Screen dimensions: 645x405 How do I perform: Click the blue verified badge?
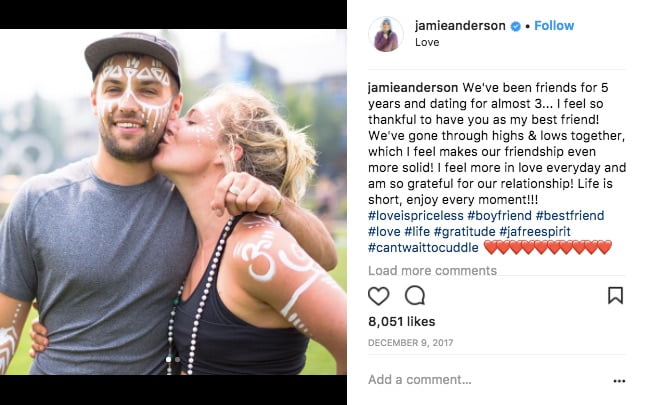(x=515, y=26)
